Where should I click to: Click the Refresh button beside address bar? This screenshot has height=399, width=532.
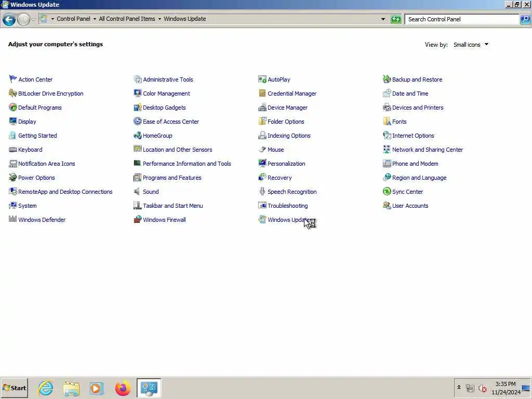point(396,19)
